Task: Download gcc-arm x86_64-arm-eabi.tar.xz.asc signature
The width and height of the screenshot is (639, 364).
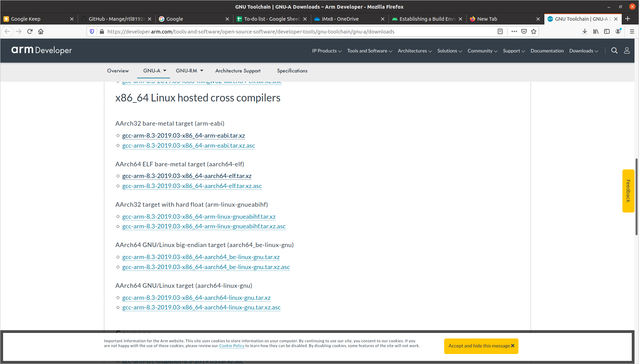Action: pos(189,146)
